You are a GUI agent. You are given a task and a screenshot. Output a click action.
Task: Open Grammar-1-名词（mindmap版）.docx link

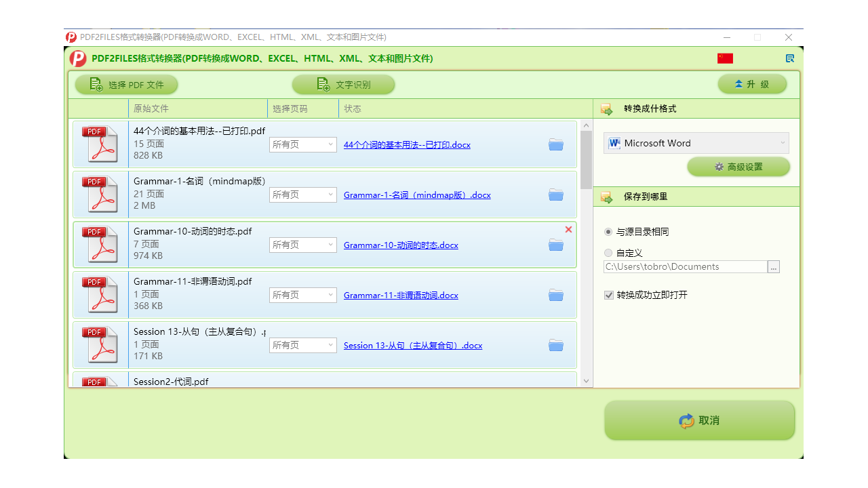[x=417, y=195]
